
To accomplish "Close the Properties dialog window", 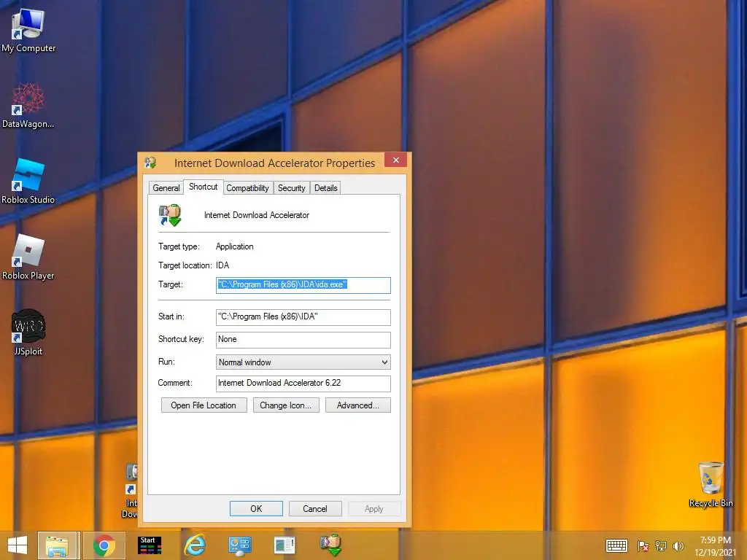I will tap(395, 160).
